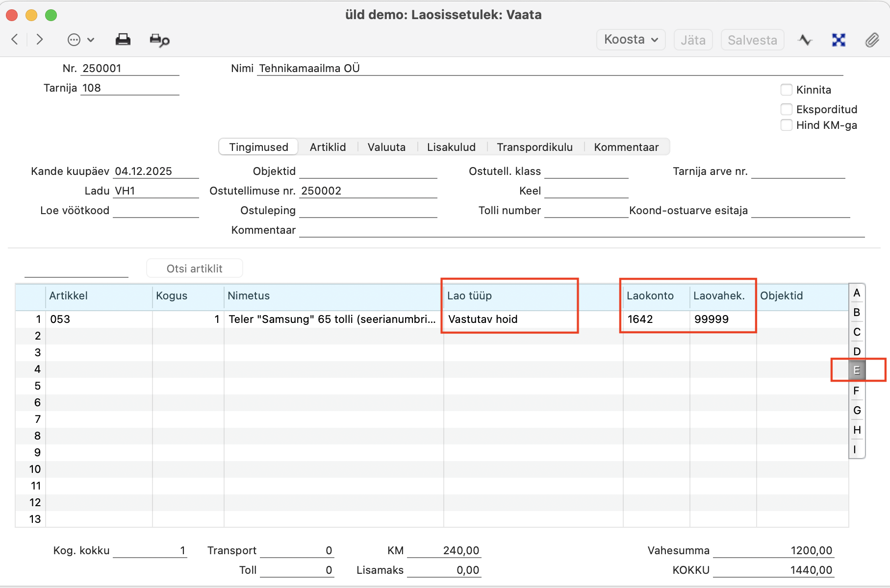Screen dimensions: 890x588
Task: Open print preview icon
Action: (159, 40)
